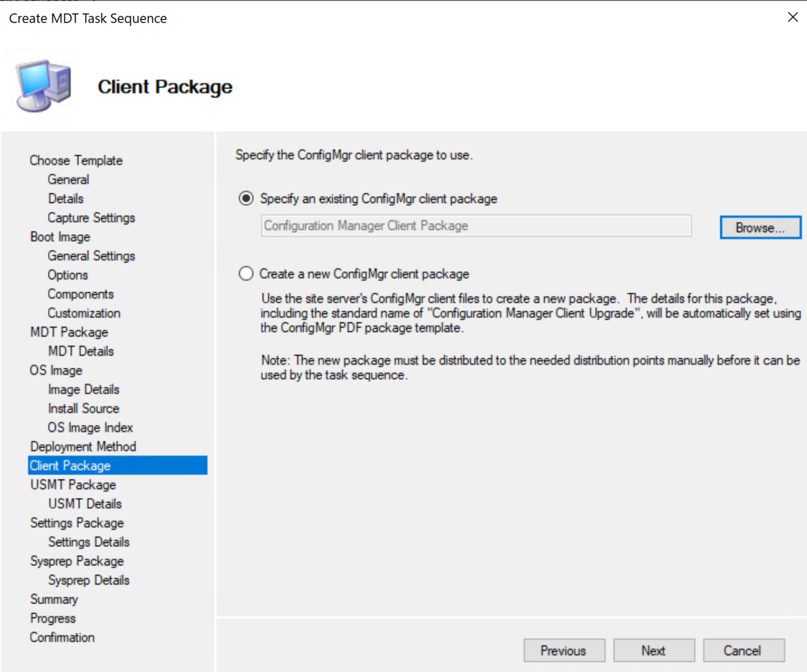Select 'Specify an existing ConfigMgr client package' option
This screenshot has width=807, height=672.
(x=246, y=199)
